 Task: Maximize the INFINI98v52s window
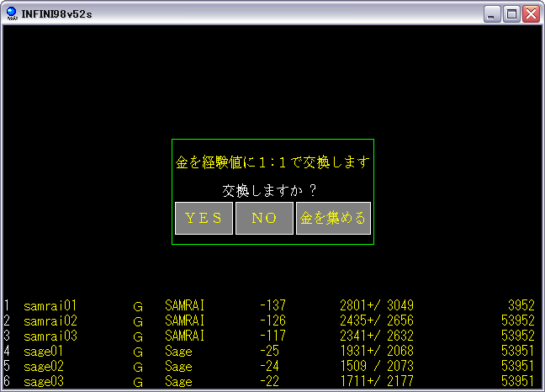(511, 14)
